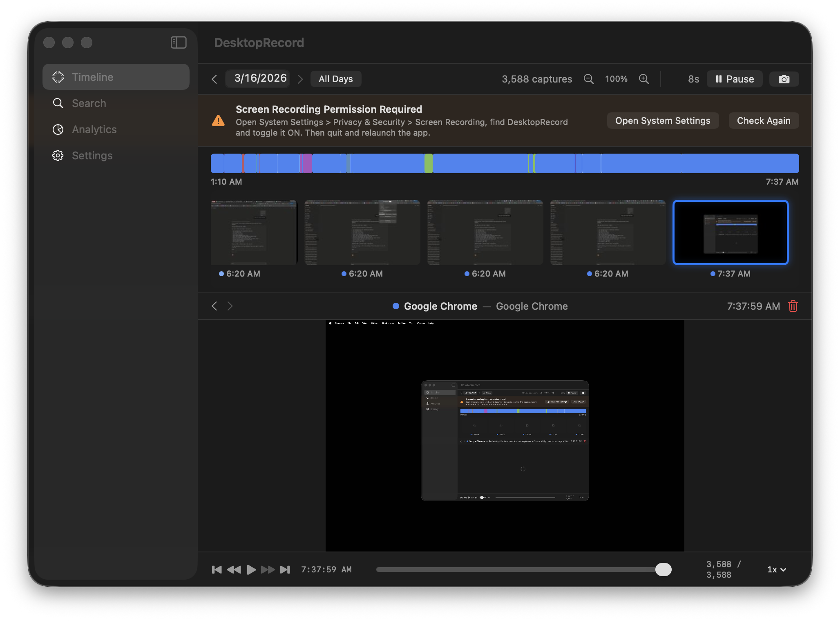Go to previous capture using detail chevron

[214, 306]
